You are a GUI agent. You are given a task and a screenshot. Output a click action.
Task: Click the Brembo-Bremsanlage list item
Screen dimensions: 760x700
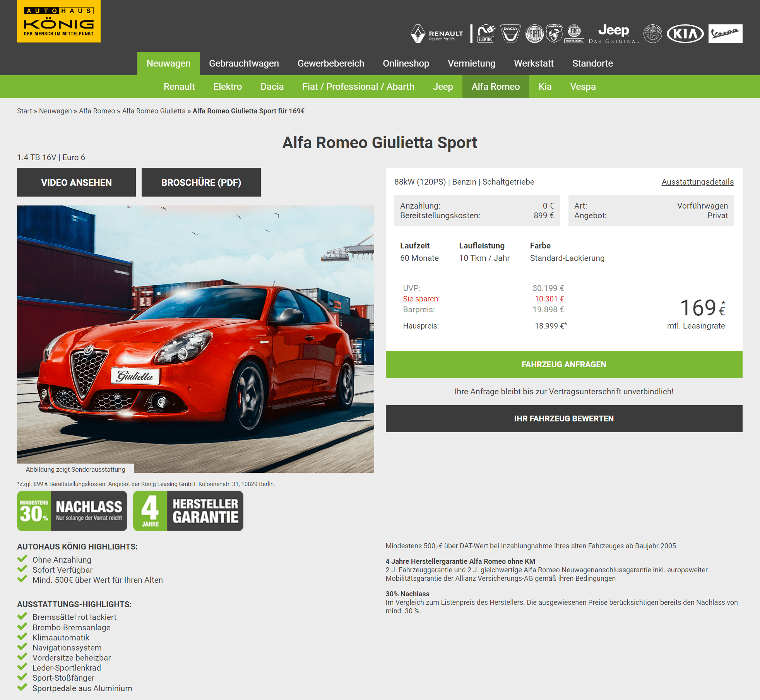pos(71,628)
